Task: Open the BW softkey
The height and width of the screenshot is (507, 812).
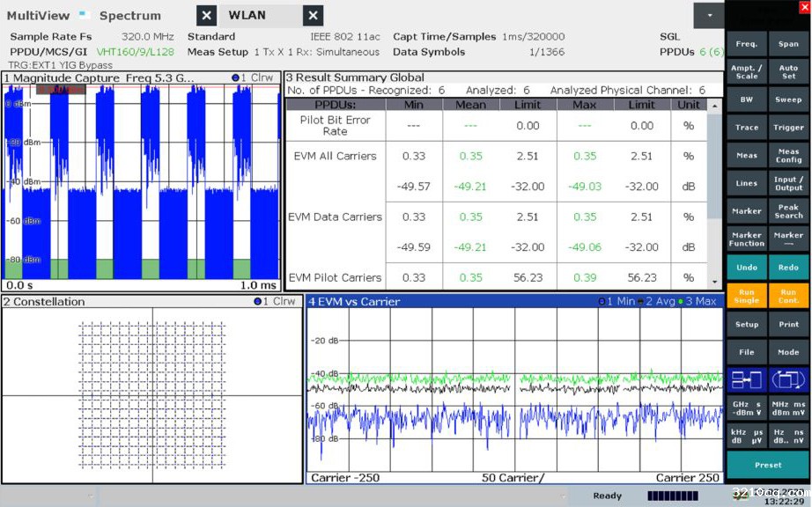Action: (746, 99)
